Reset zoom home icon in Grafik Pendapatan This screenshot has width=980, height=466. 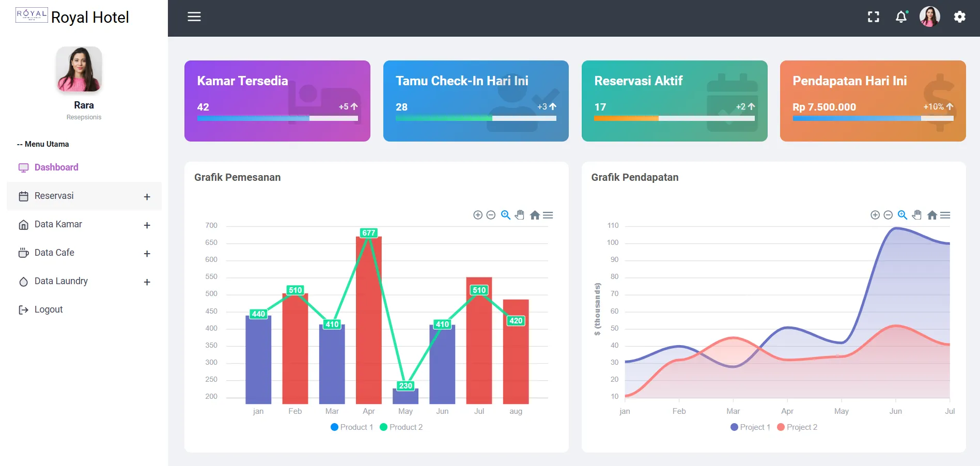pyautogui.click(x=932, y=215)
